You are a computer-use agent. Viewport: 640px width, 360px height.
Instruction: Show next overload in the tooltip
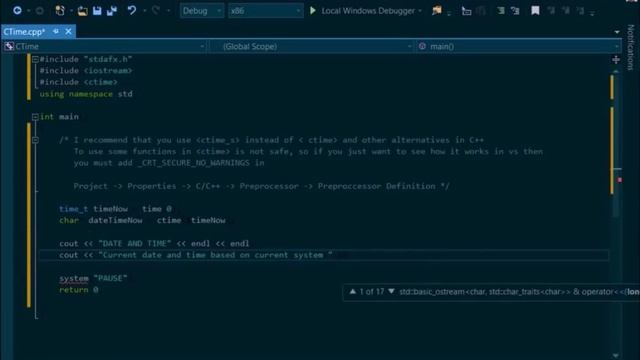click(391, 291)
